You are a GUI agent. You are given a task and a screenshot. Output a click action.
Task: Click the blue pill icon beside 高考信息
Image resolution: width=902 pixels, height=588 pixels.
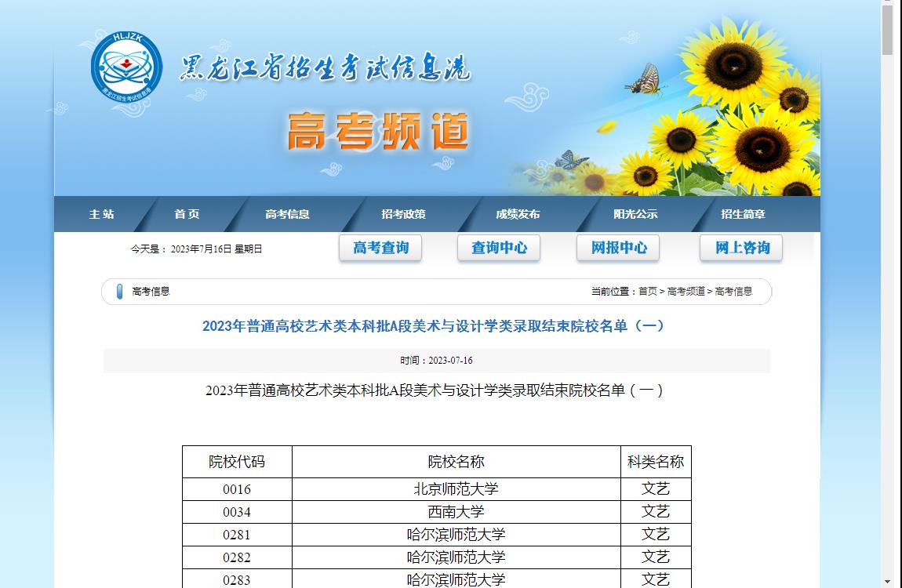pyautogui.click(x=119, y=292)
